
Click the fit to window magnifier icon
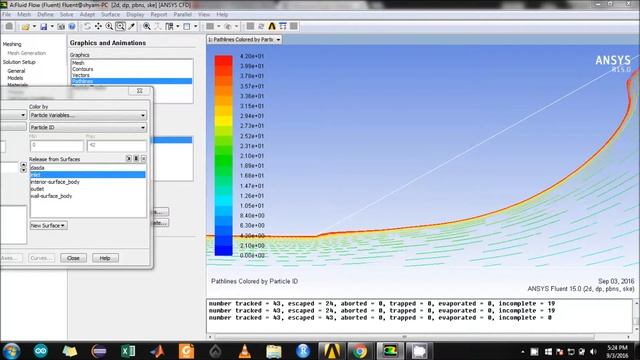[x=147, y=27]
